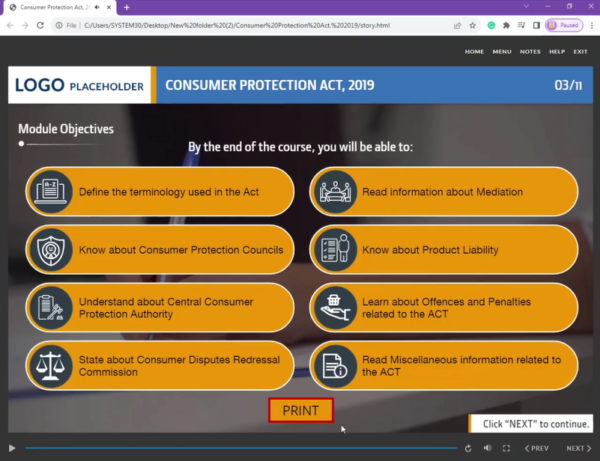Open the Chrome three-dot menu
Screen dimensions: 600x461
[x=590, y=25]
